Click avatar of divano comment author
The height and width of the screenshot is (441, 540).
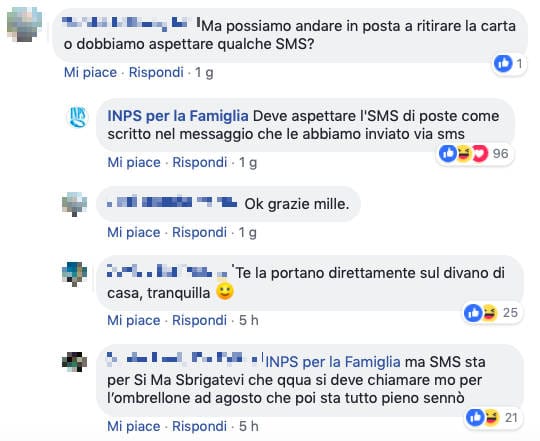[x=74, y=274]
